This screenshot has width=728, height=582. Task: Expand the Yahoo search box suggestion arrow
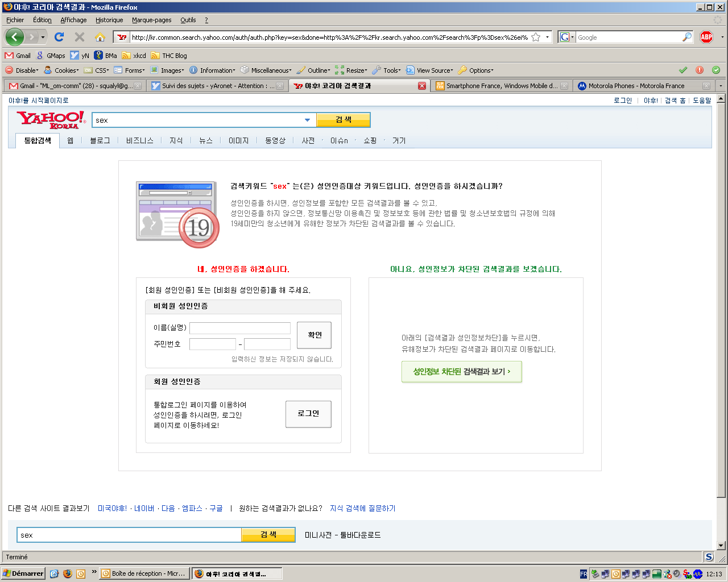pyautogui.click(x=307, y=120)
